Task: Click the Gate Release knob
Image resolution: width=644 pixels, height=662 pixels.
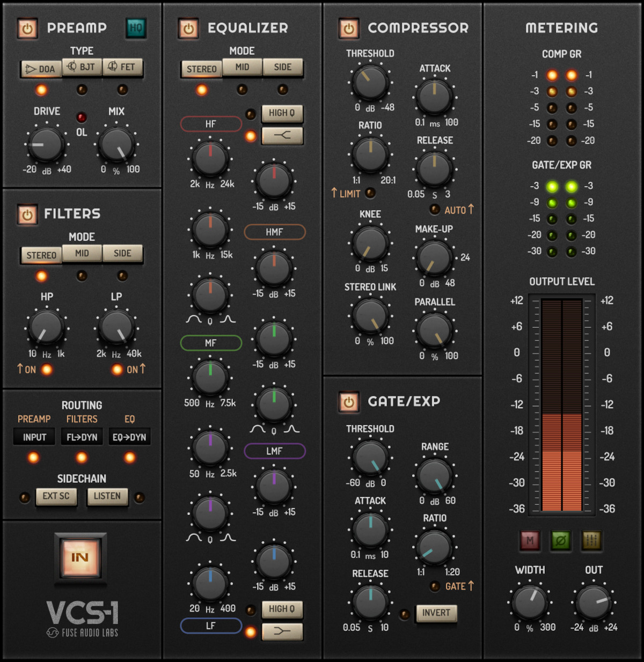Action: point(370,602)
